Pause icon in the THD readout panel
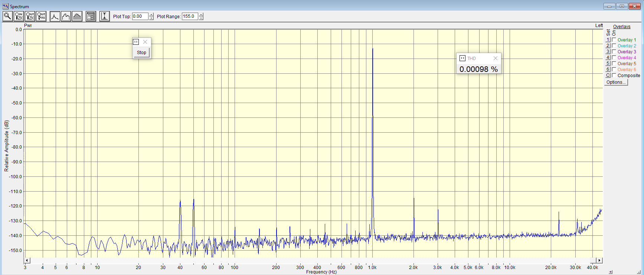 462,58
